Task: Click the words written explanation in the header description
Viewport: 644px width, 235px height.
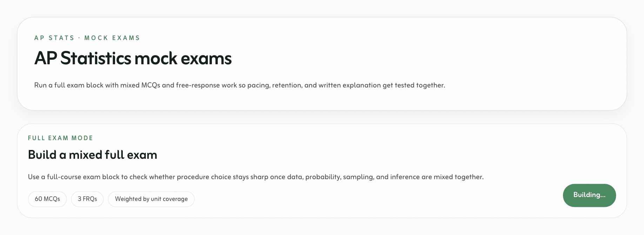Action: [349, 85]
